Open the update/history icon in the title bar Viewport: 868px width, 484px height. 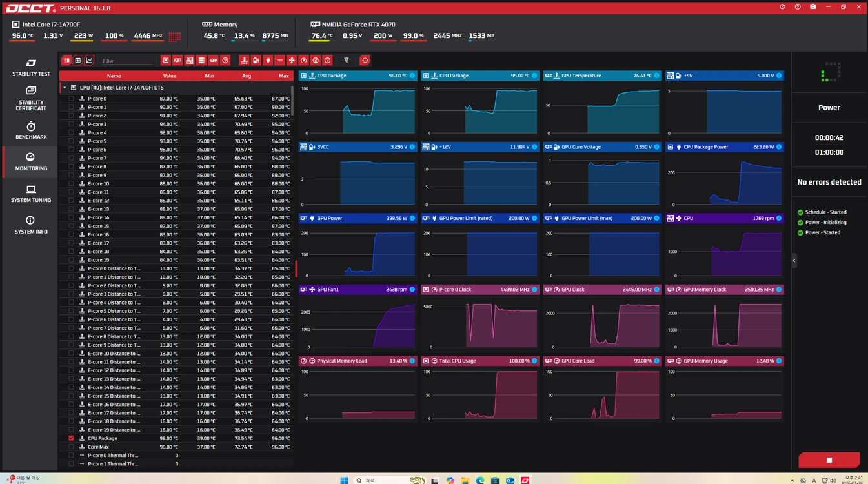(x=782, y=7)
